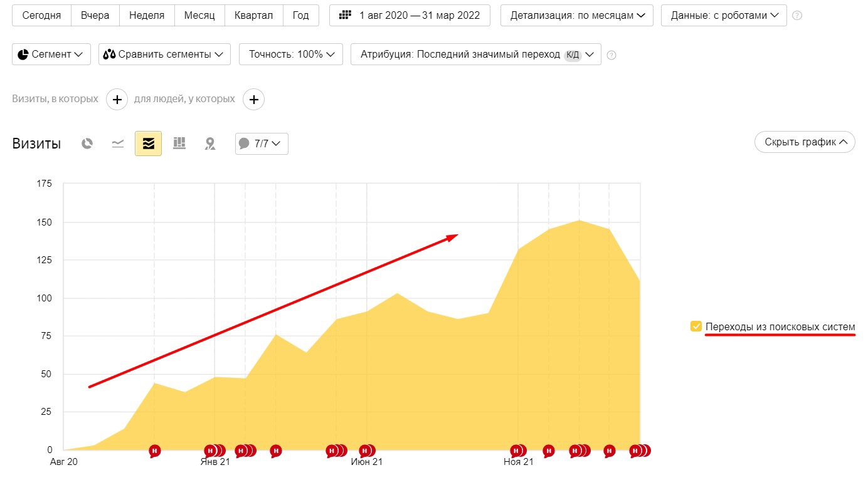Click the Визиты heading

(36, 143)
